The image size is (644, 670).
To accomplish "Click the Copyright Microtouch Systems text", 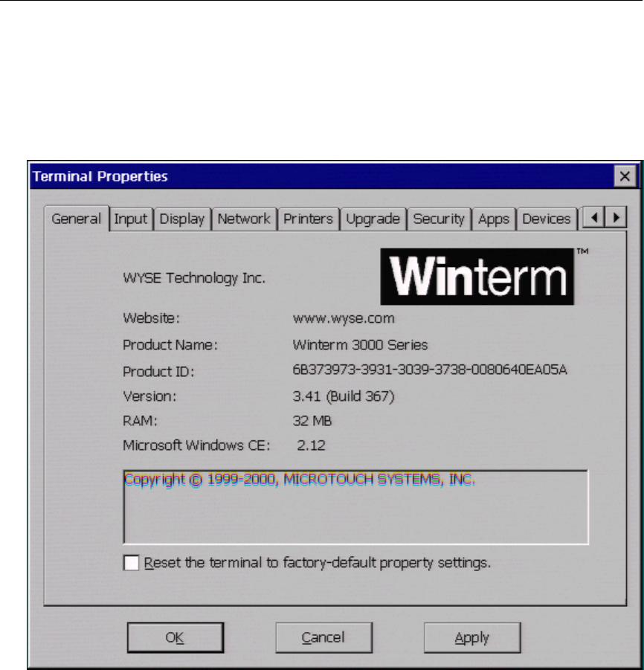I will tap(299, 480).
